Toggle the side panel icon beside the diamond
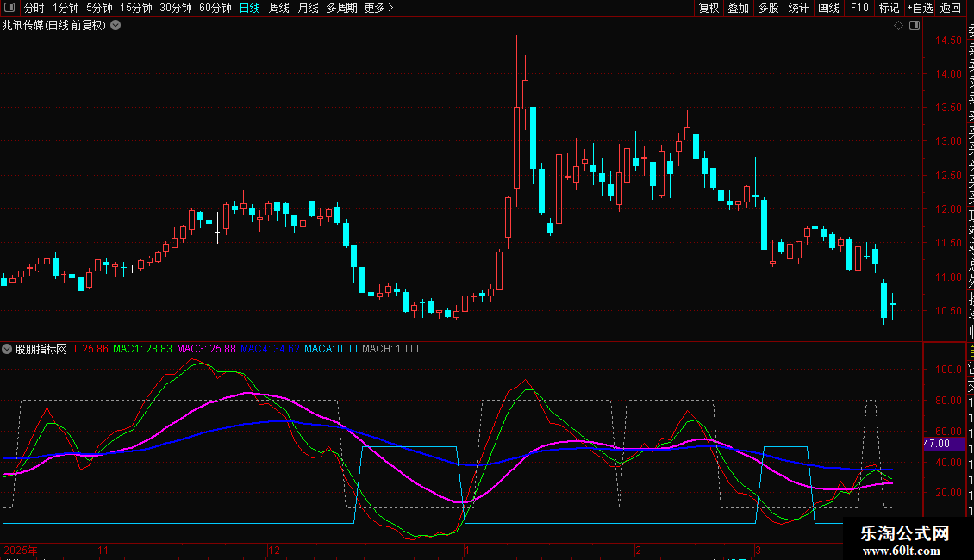 [x=912, y=26]
